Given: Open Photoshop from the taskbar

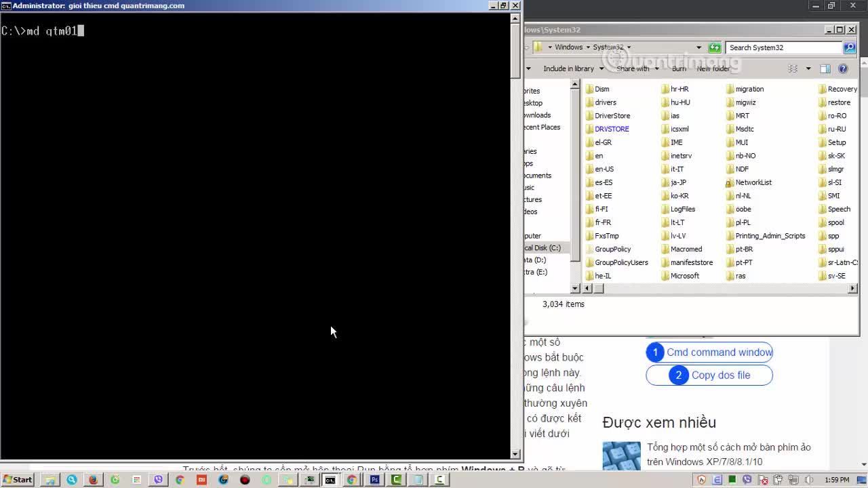Looking at the screenshot, I should tap(374, 480).
